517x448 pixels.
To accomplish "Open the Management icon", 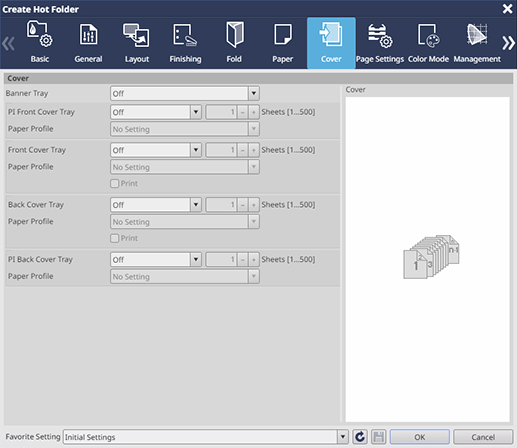I will coord(477,43).
